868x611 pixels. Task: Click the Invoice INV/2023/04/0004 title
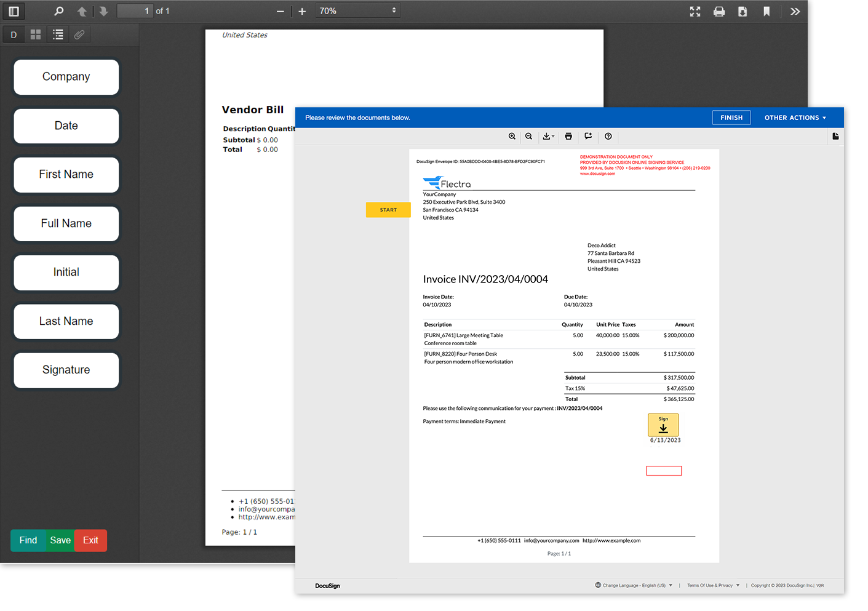pyautogui.click(x=485, y=279)
